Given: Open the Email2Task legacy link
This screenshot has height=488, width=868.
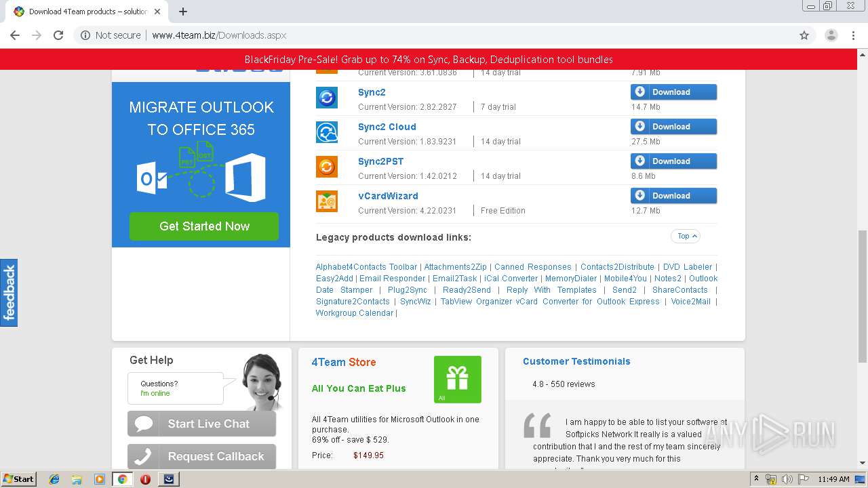Looking at the screenshot, I should point(455,279).
